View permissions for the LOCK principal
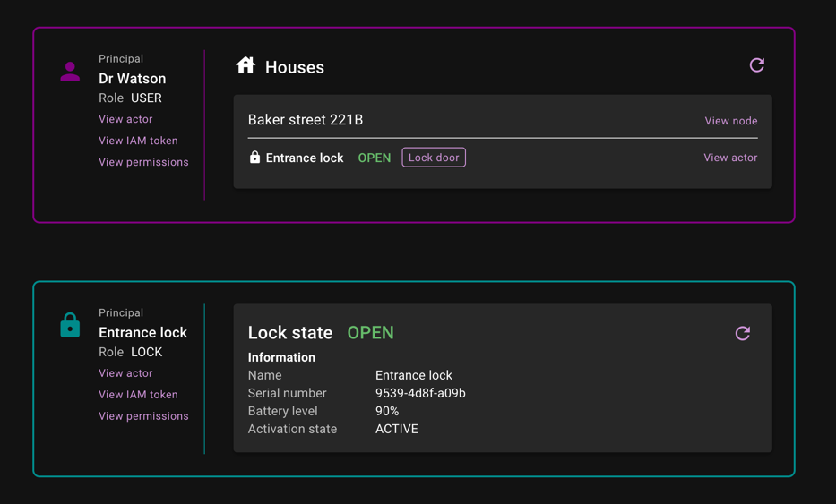836x504 pixels. click(143, 416)
